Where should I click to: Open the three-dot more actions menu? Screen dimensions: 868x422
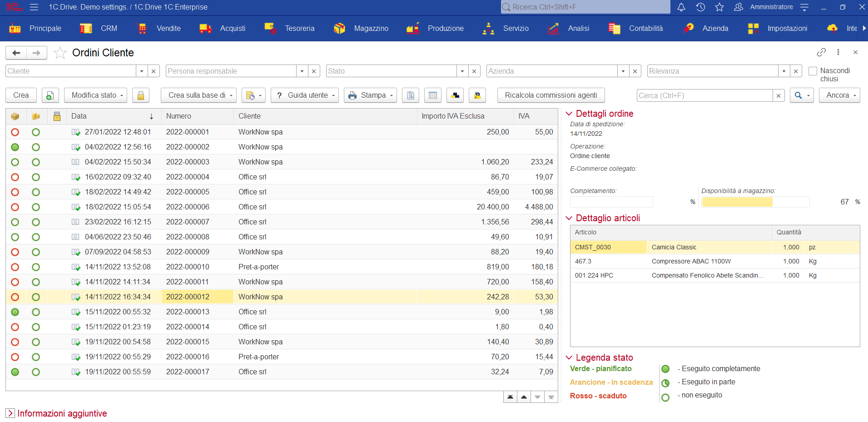838,52
